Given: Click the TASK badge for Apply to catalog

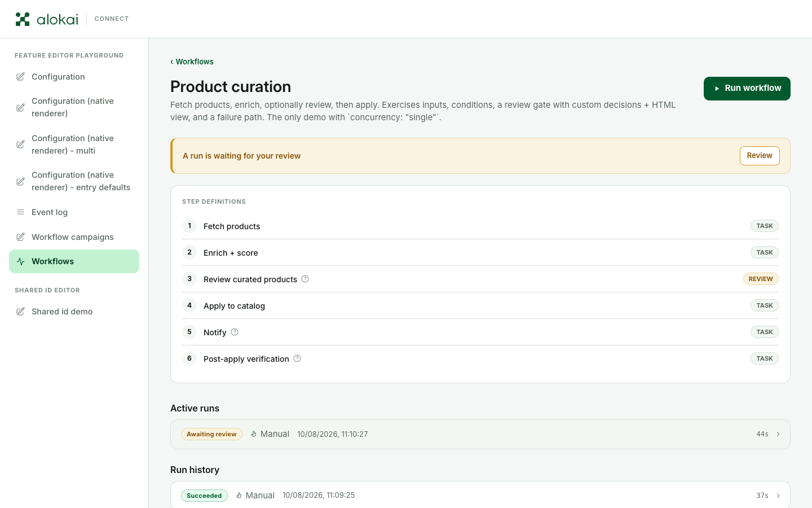Looking at the screenshot, I should click(765, 305).
